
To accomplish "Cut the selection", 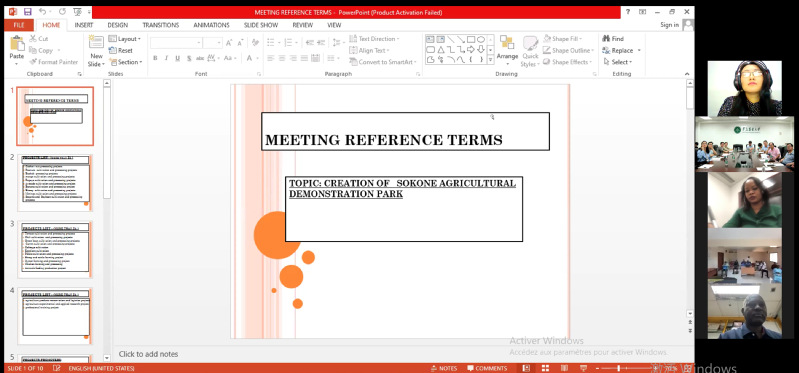I will [x=39, y=39].
